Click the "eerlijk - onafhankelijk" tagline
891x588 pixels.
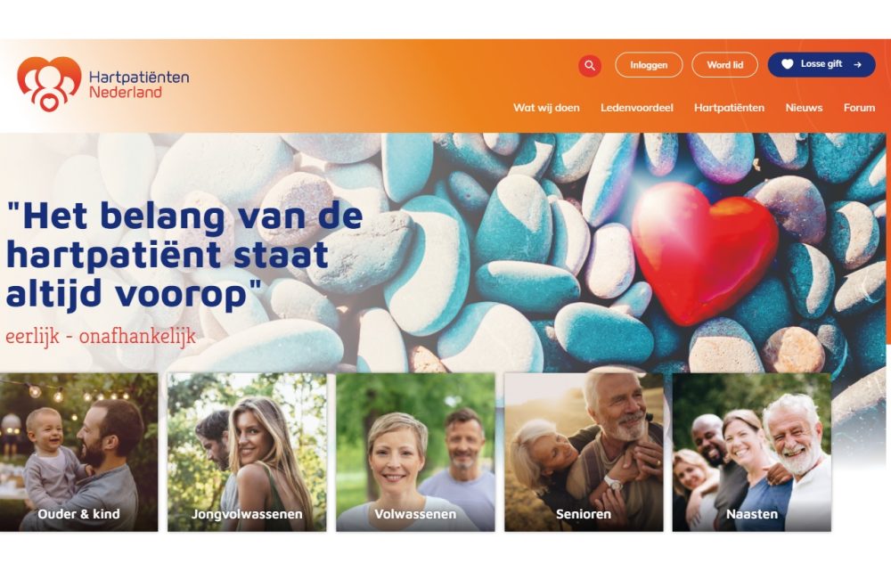click(x=101, y=337)
